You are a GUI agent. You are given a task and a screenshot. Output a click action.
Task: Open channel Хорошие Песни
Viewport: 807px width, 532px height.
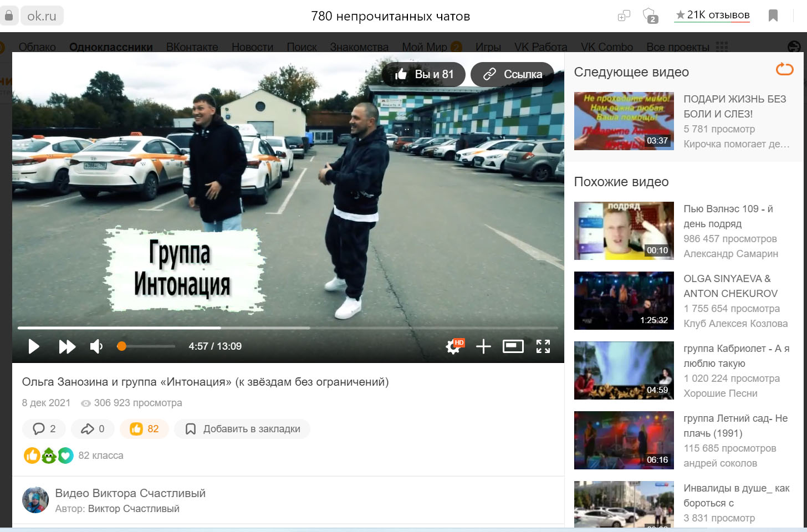[x=721, y=393]
